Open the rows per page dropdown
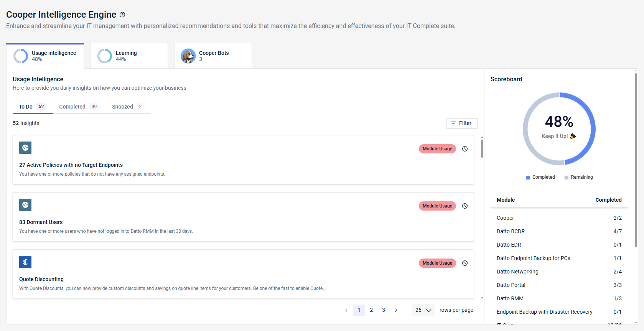 coord(423,310)
